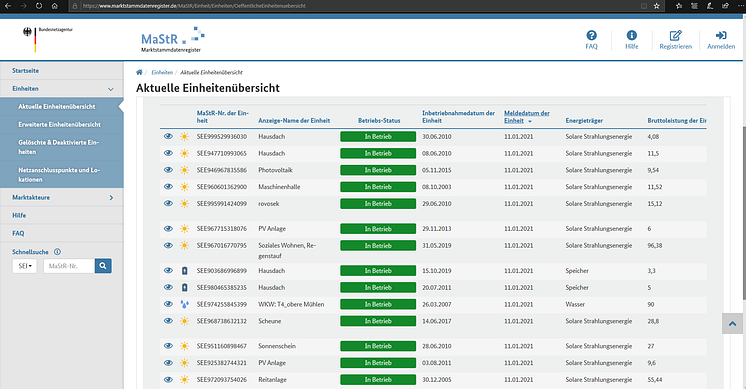View details eye icon for SEE999529936030
Viewport: 746px width, 389px height.
coord(168,136)
